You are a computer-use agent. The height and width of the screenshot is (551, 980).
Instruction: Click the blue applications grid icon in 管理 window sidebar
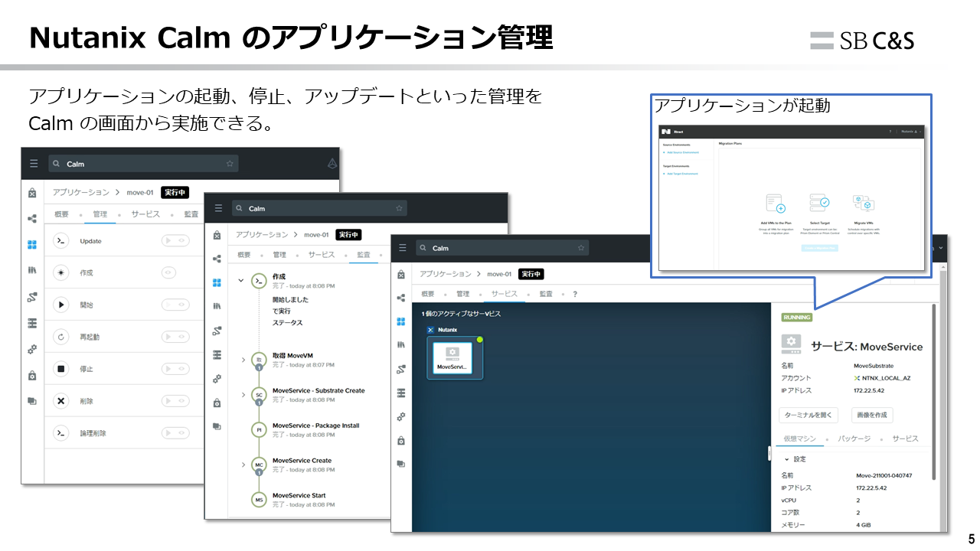pos(32,245)
